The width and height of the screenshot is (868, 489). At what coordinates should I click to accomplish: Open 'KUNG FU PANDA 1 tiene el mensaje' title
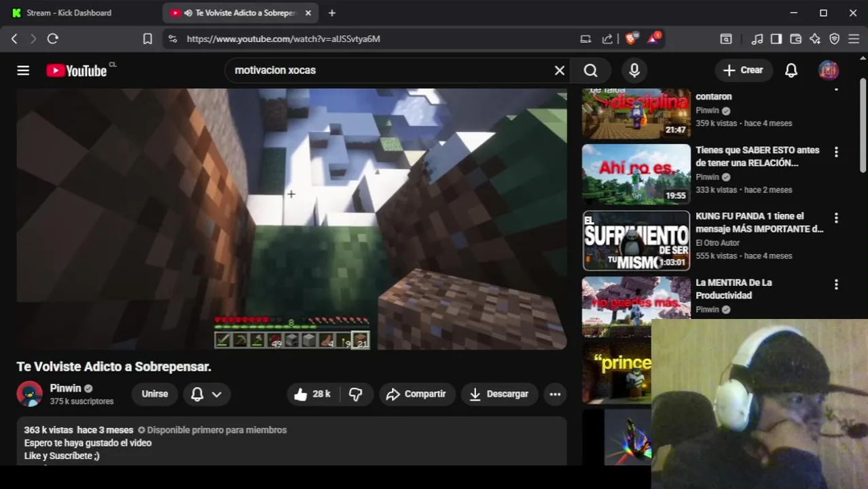pos(759,222)
